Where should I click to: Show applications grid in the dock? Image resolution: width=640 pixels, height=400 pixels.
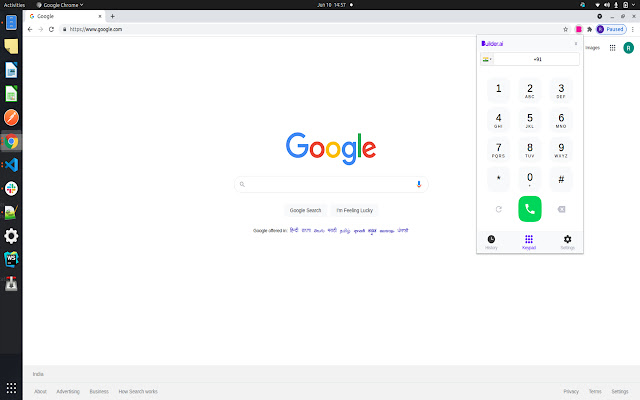pos(11,388)
